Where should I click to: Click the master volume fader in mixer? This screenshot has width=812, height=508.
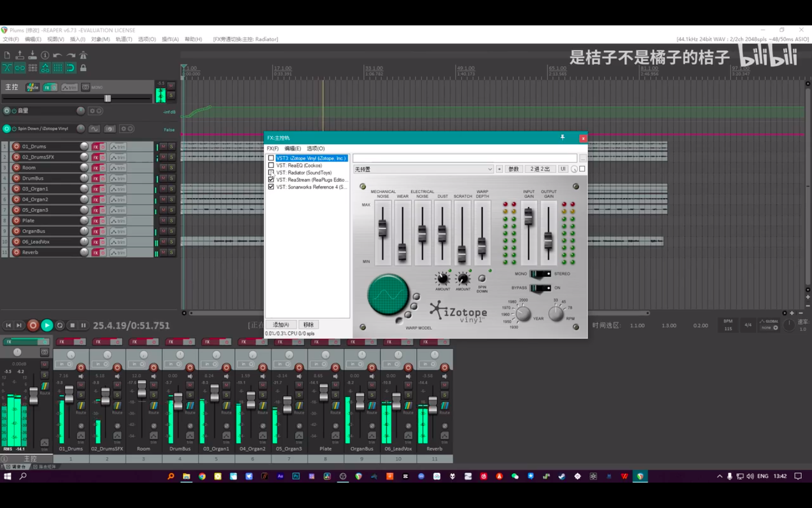point(34,396)
